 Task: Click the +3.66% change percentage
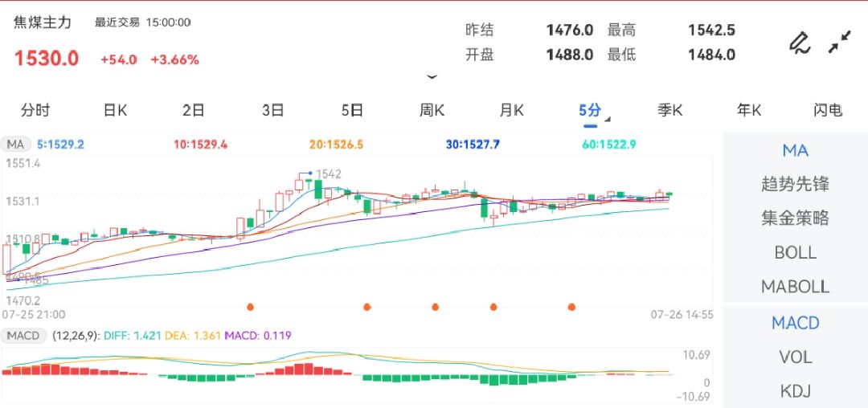tap(175, 59)
